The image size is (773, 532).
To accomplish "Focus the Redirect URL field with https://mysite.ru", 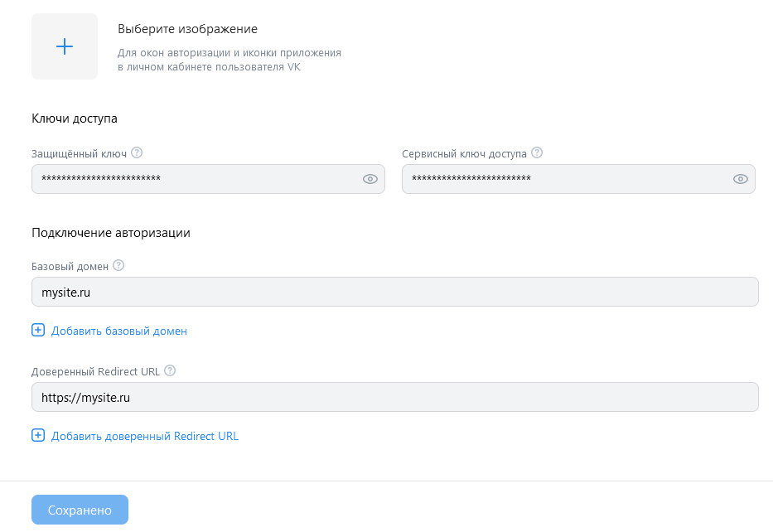I will pyautogui.click(x=395, y=397).
